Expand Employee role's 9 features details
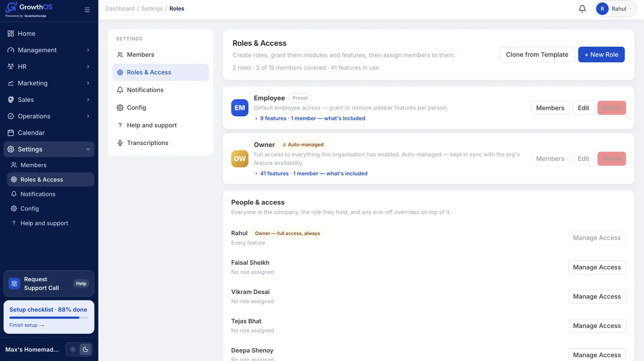Viewport: 644px width, 361px height. click(310, 118)
